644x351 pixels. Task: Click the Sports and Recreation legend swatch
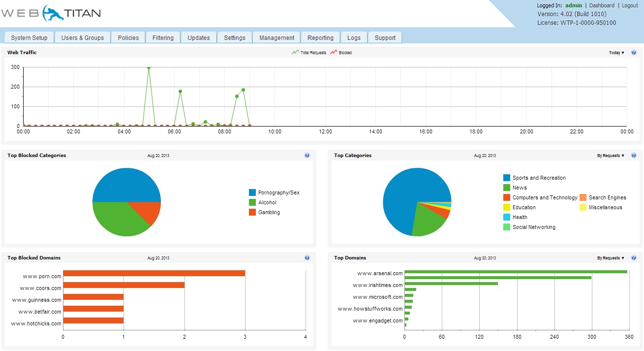pos(507,178)
